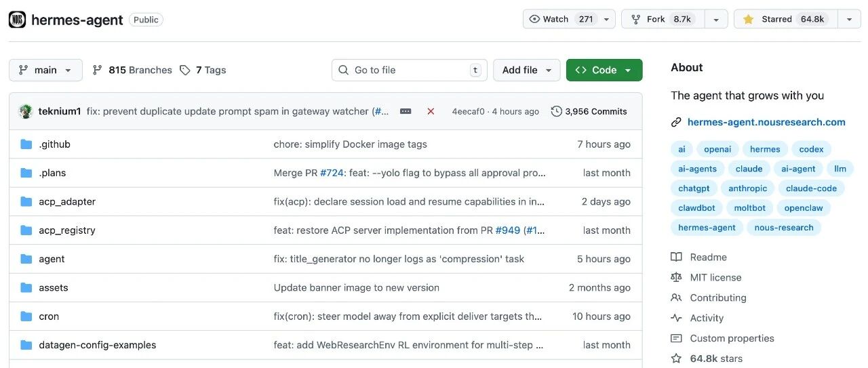Open the .github folder
The image size is (868, 368).
(54, 144)
